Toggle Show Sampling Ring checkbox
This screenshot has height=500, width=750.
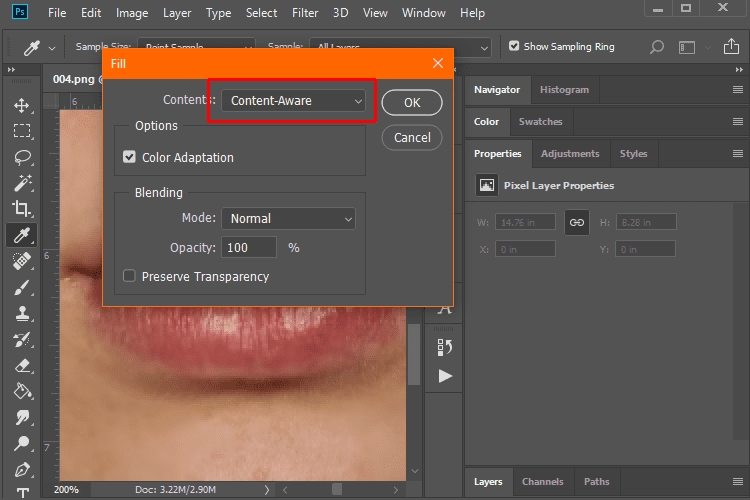(x=514, y=46)
